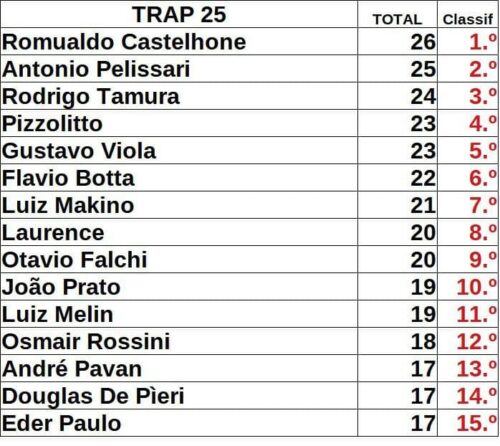
Task: Click Rodrigo Tamura's total score 24
Action: point(397,96)
